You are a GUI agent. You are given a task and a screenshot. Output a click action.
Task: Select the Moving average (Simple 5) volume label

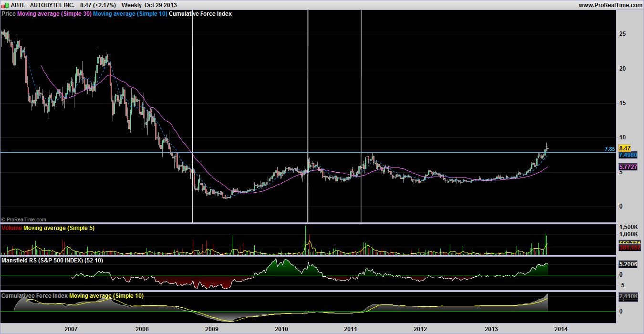click(59, 228)
